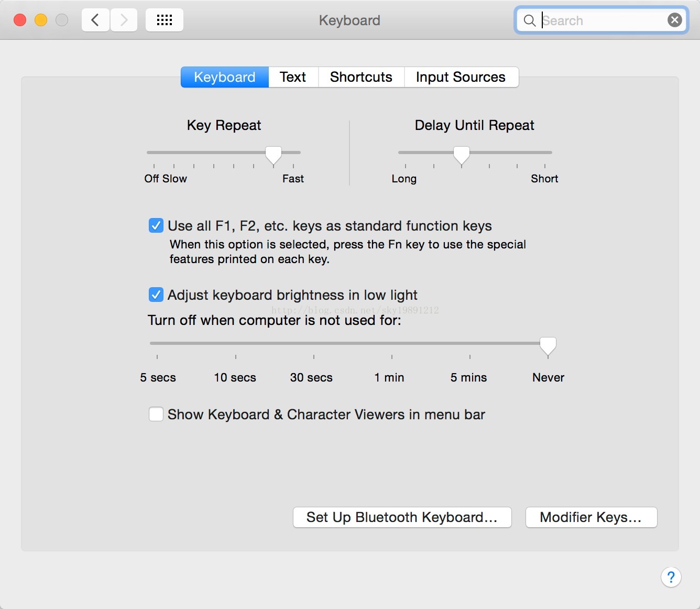The width and height of the screenshot is (700, 609).
Task: Click the 'Short' delay label
Action: [544, 179]
